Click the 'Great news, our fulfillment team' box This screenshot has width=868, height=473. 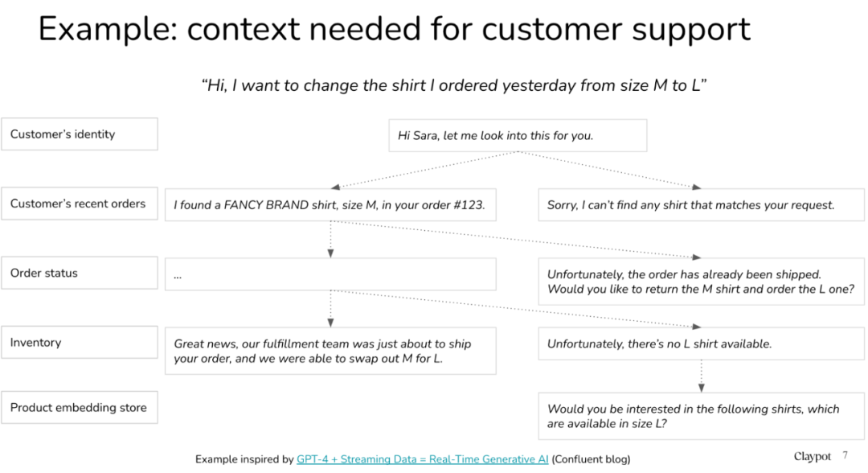[x=330, y=351]
